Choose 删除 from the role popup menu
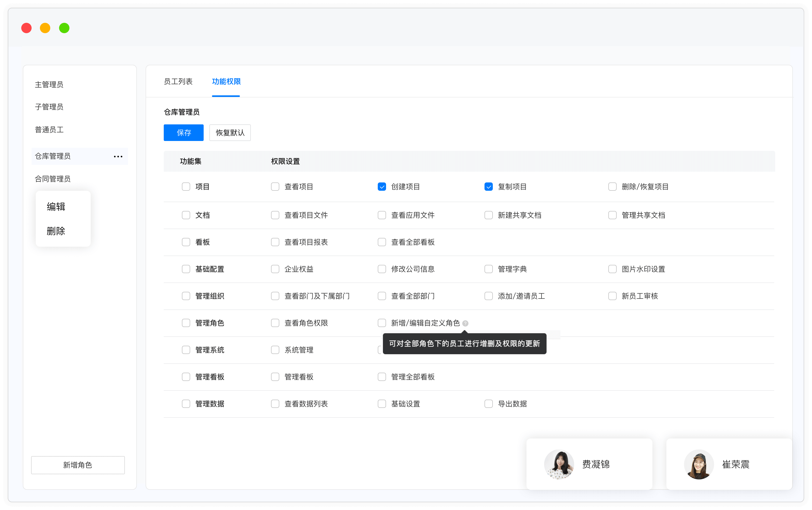Viewport: 812px width, 510px height. [x=56, y=231]
